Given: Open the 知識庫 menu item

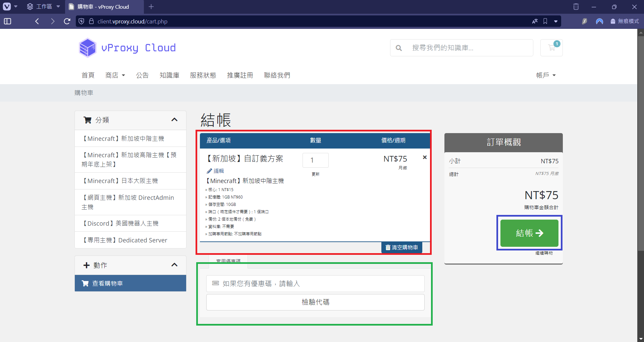Looking at the screenshot, I should 169,75.
